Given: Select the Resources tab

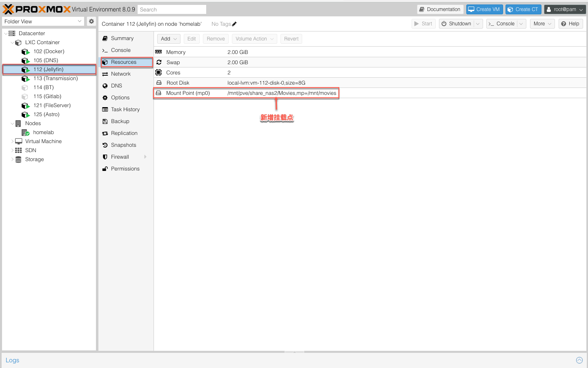Looking at the screenshot, I should coord(126,62).
